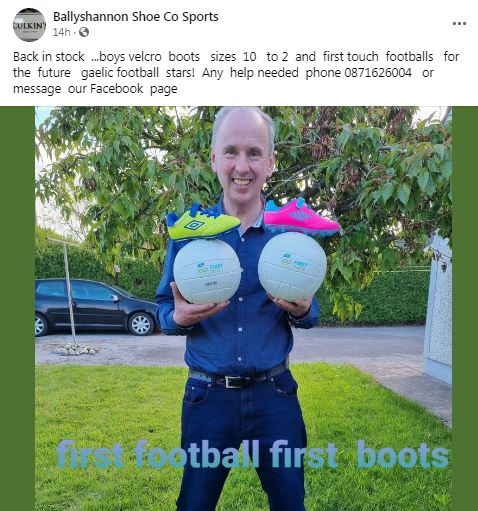Click the post text starting 'Back in stock'
The height and width of the screenshot is (511, 478).
236,73
